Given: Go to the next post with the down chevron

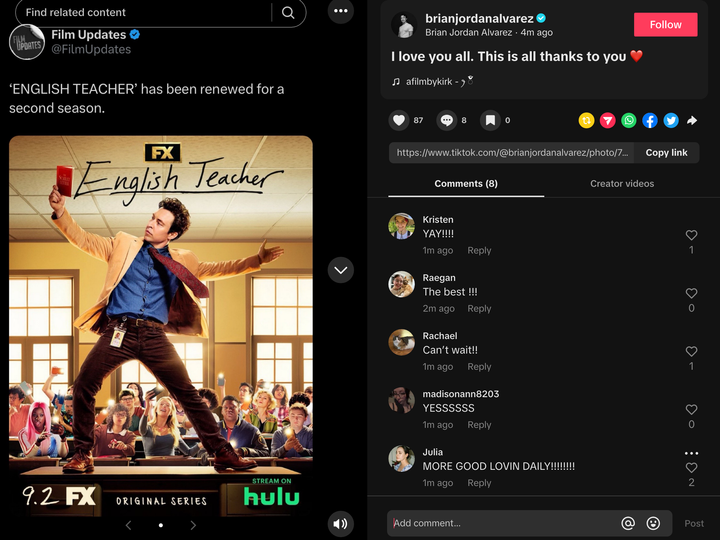Looking at the screenshot, I should 341,270.
